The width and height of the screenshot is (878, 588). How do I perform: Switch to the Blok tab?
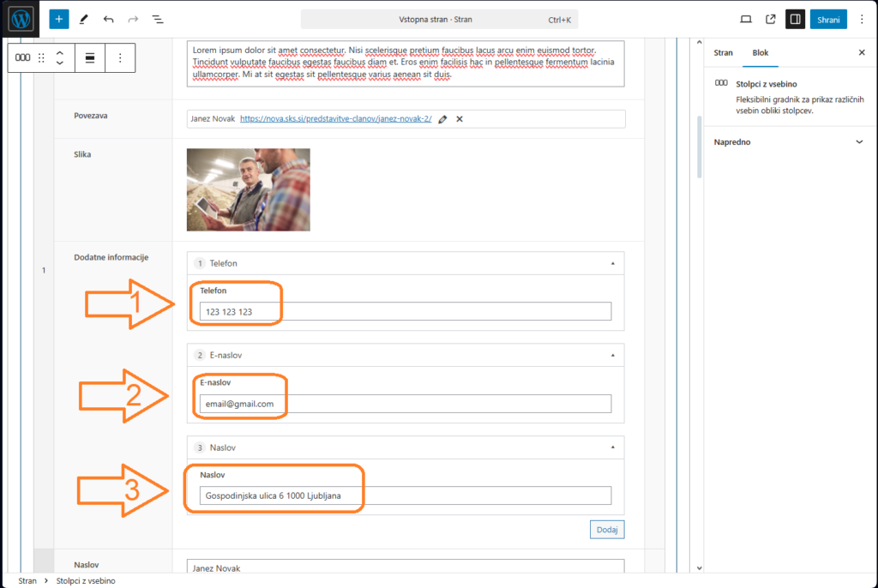(x=761, y=52)
